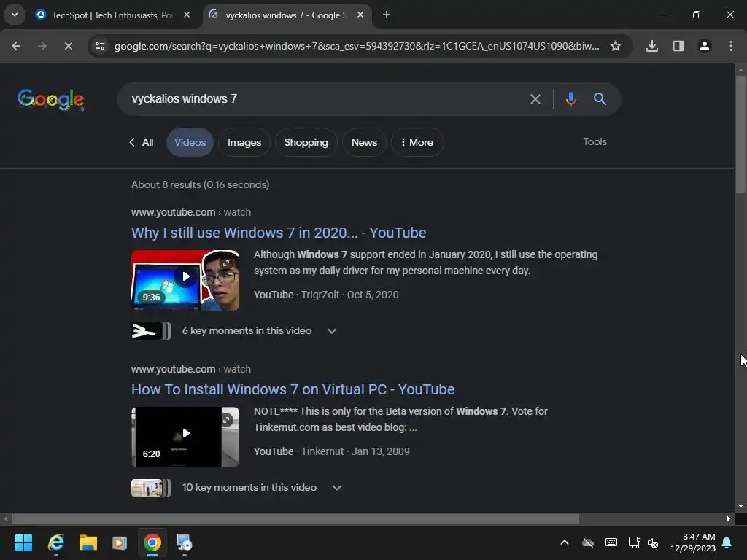747x560 pixels.
Task: Click the Chrome taskbar icon
Action: coord(152,542)
